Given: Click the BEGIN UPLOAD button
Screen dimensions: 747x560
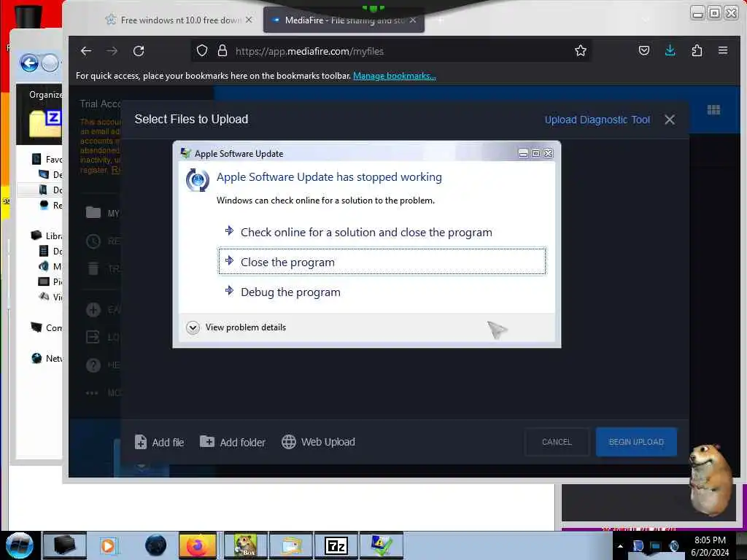Looking at the screenshot, I should [x=636, y=442].
